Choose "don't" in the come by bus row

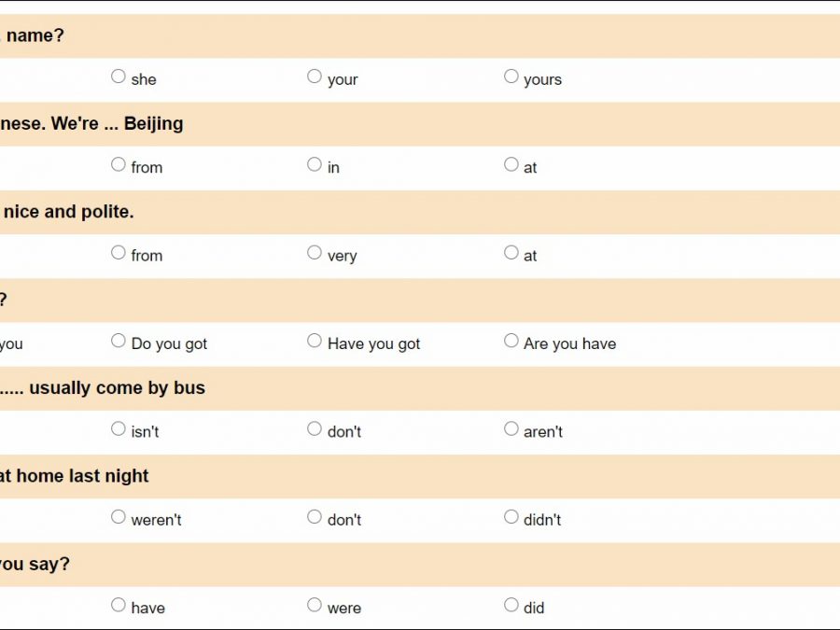click(315, 428)
